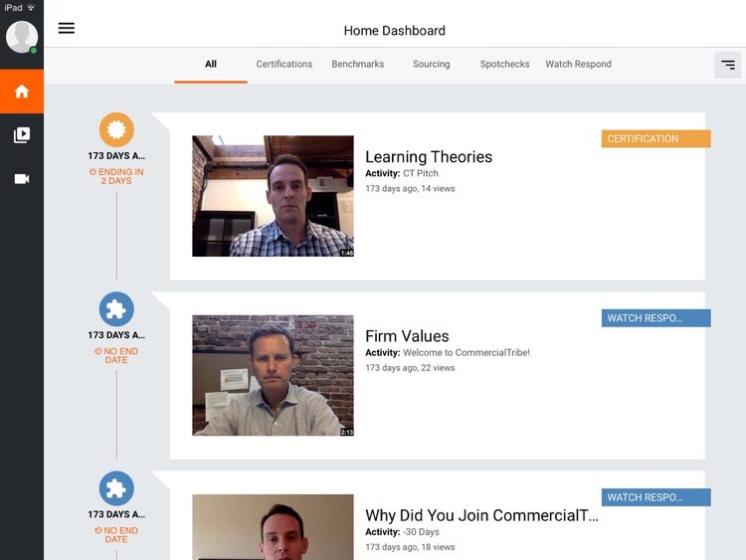746x560 pixels.
Task: Play the Why Did You Join video thumbnail
Action: pyautogui.click(x=273, y=527)
